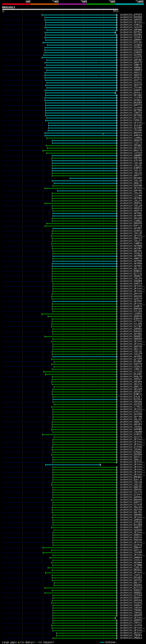
Task: Click hit label UniRef100_Q40592
Action: (x=131, y=55)
